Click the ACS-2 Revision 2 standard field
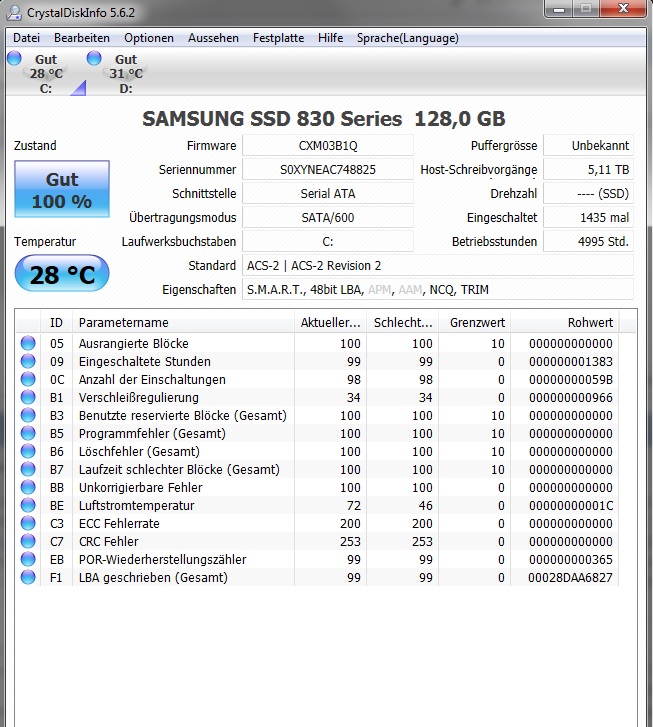The height and width of the screenshot is (727, 653). pyautogui.click(x=438, y=266)
